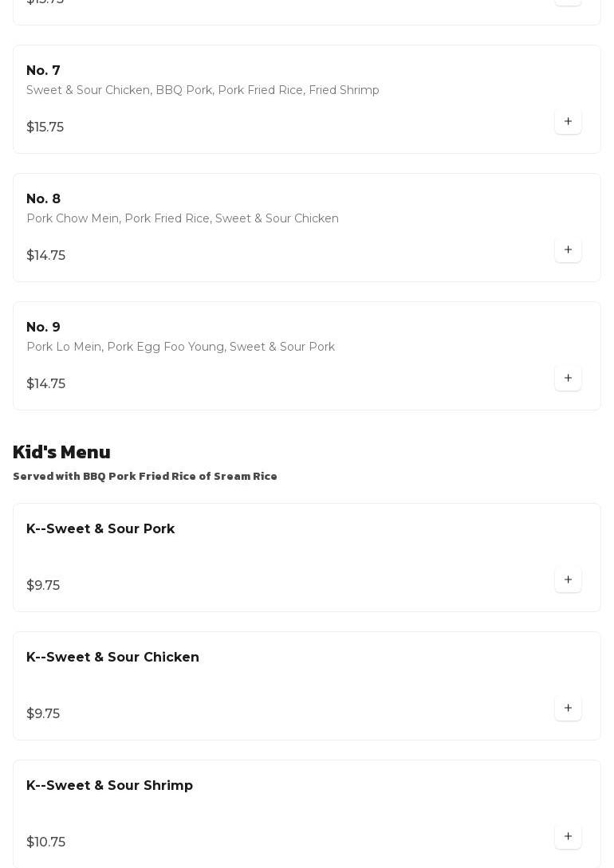Open the No. 8 item title
The image size is (614, 868).
[43, 199]
